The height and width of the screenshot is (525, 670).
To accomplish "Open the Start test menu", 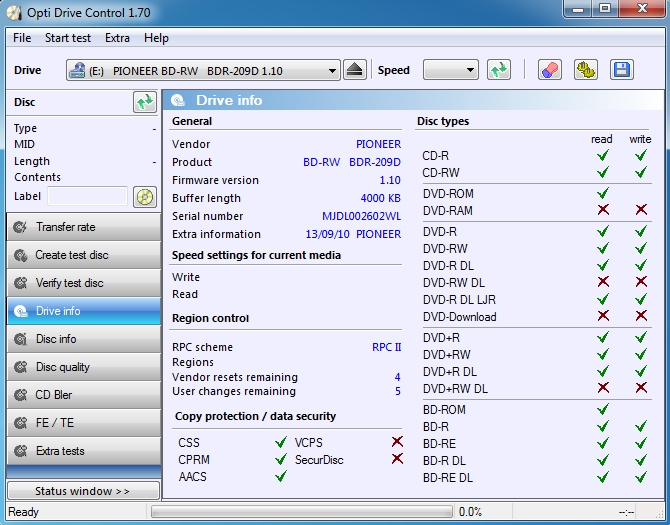I will (x=68, y=38).
